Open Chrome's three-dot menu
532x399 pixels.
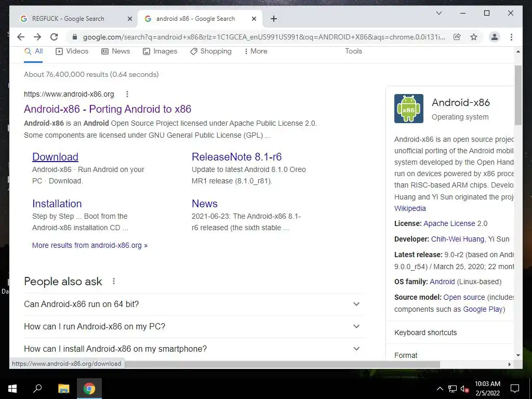coord(511,37)
